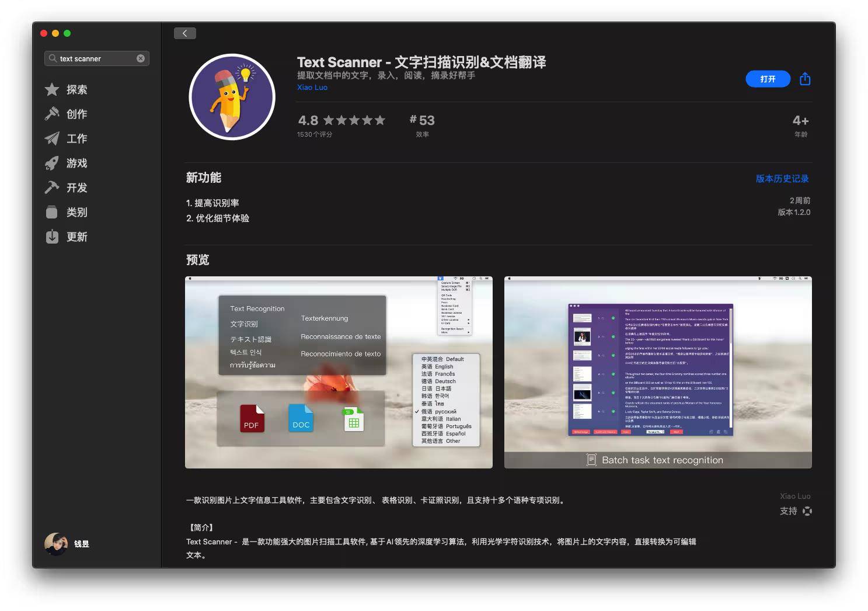Click the 2周前 update date
868x611 pixels.
(800, 200)
